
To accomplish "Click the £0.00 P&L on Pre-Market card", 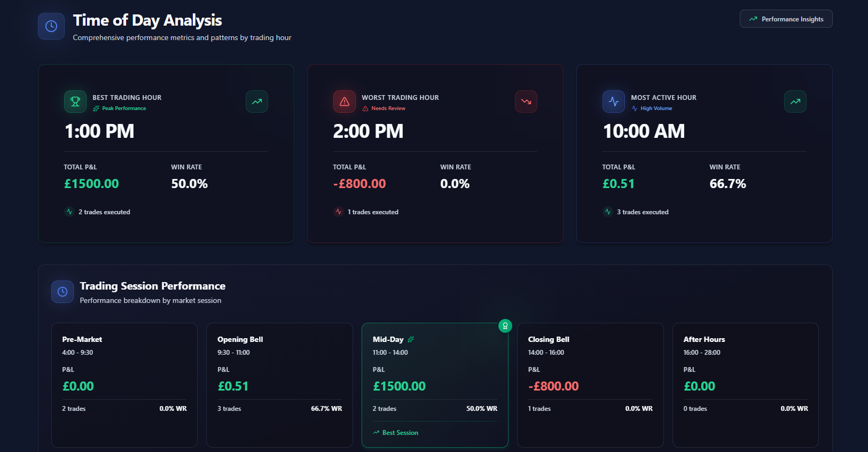I will click(x=78, y=386).
